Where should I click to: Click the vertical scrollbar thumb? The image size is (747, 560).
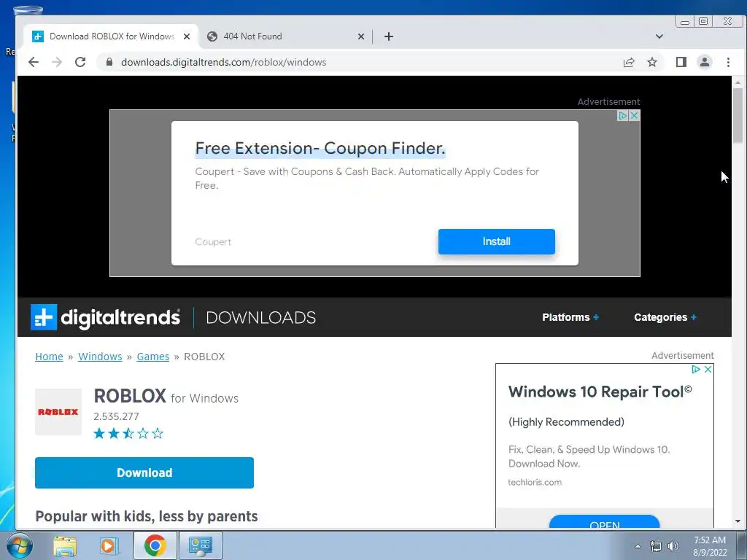(x=738, y=116)
